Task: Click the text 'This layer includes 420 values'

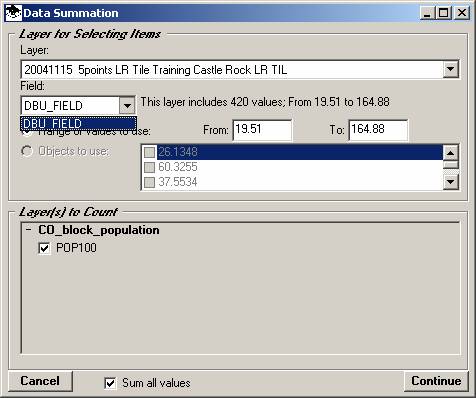Action: tap(212, 102)
